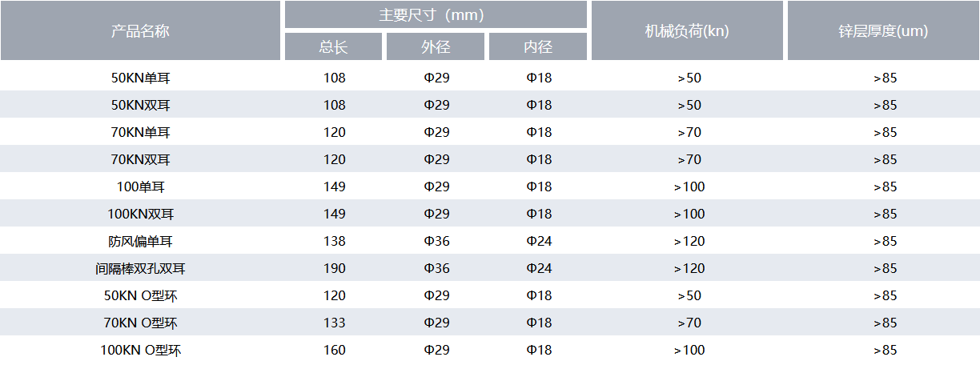The height and width of the screenshot is (369, 980).
Task: Select the 主要尺寸 (mm) header cell
Action: (436, 14)
